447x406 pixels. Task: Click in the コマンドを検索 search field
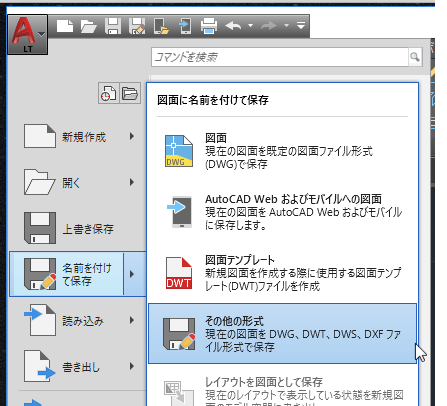pos(280,57)
